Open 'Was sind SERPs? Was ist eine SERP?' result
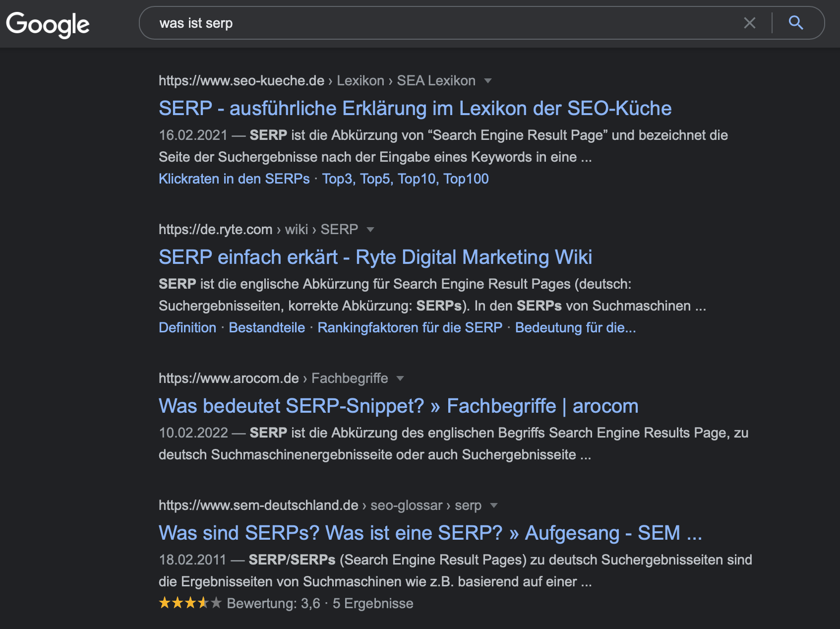This screenshot has height=629, width=840. point(430,533)
